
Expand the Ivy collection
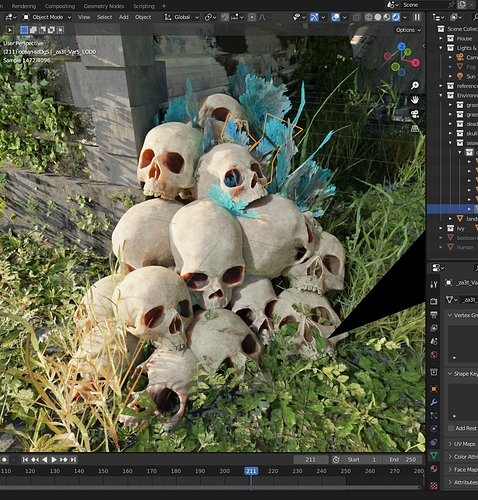tap(441, 228)
